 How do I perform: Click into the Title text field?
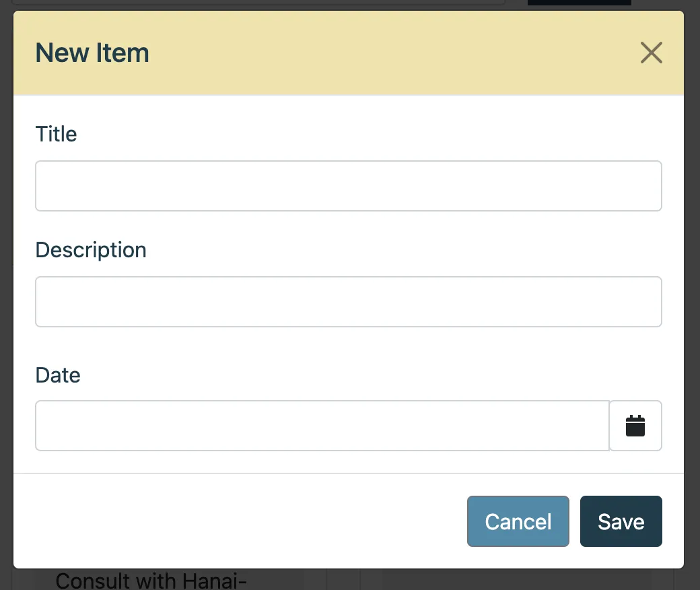click(348, 186)
